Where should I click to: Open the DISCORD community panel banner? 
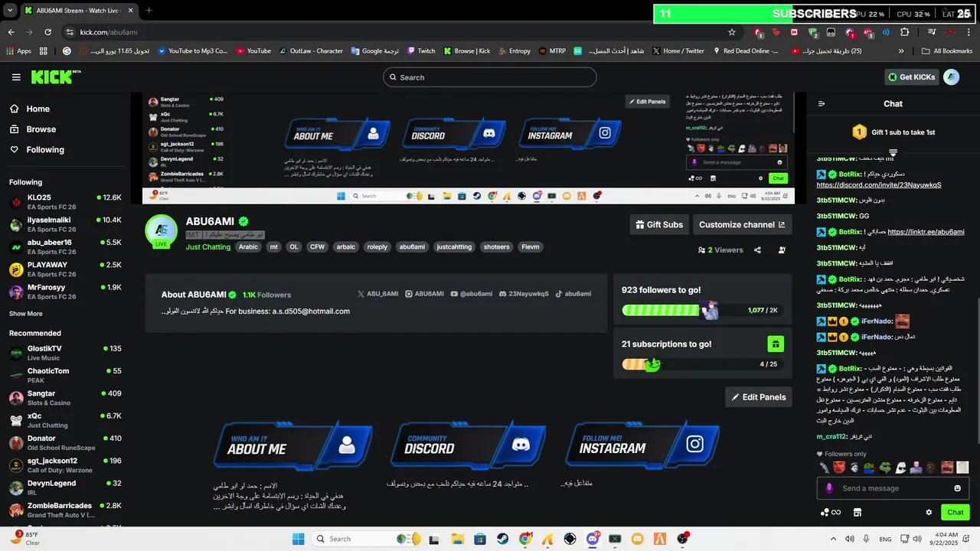point(469,445)
